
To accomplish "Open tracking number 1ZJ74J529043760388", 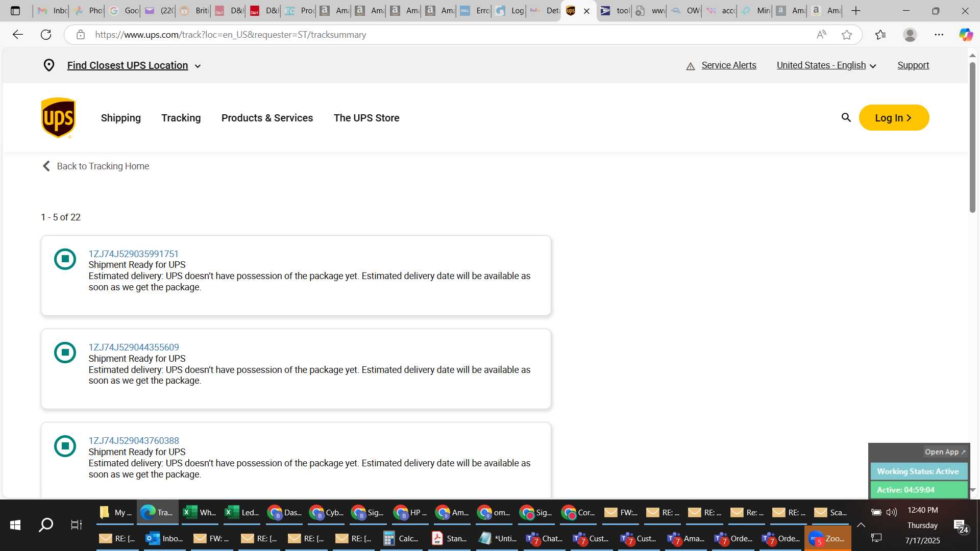I will pos(134,440).
